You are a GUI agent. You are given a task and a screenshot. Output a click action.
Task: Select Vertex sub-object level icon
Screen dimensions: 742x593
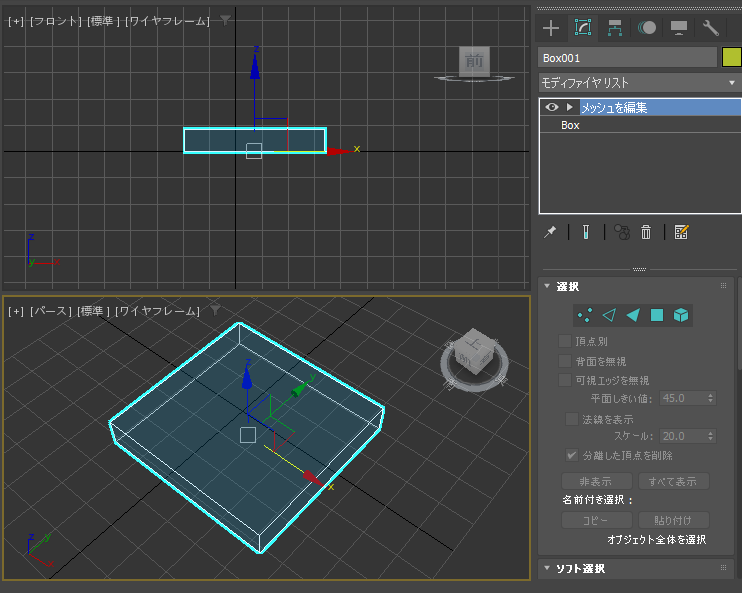click(585, 315)
